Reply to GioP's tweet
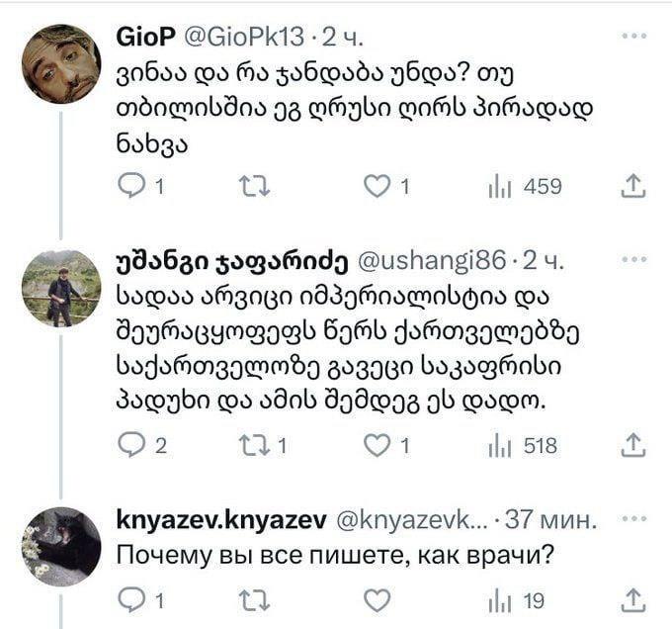The width and height of the screenshot is (672, 629). [x=131, y=186]
